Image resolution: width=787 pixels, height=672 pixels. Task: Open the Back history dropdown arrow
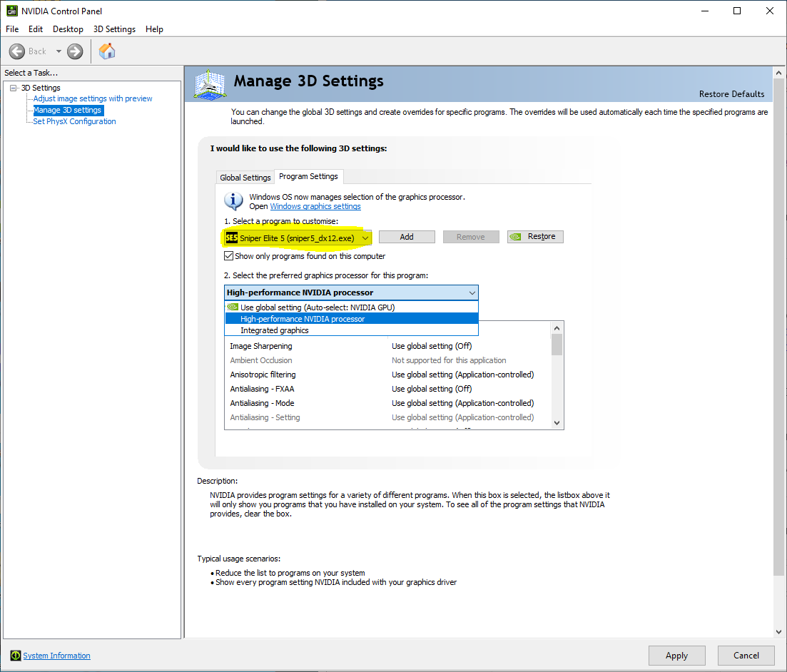59,51
